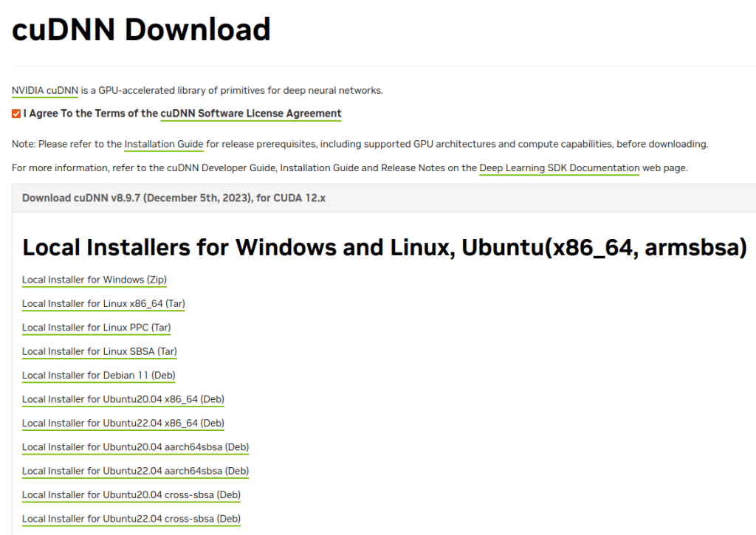Viewport: 756px width, 535px height.
Task: Choose the Ubuntu22.04 cross-sbsa Deb installer
Action: tap(131, 519)
